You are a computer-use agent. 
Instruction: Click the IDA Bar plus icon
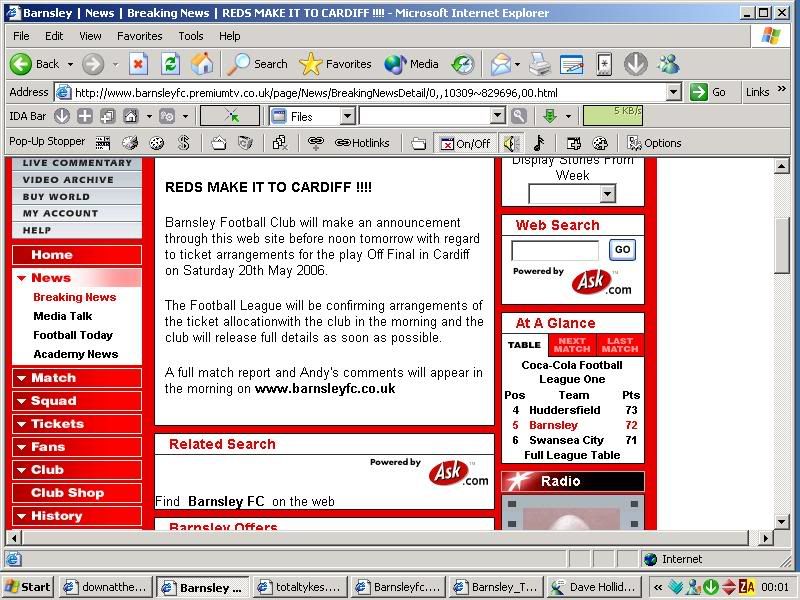pos(85,116)
